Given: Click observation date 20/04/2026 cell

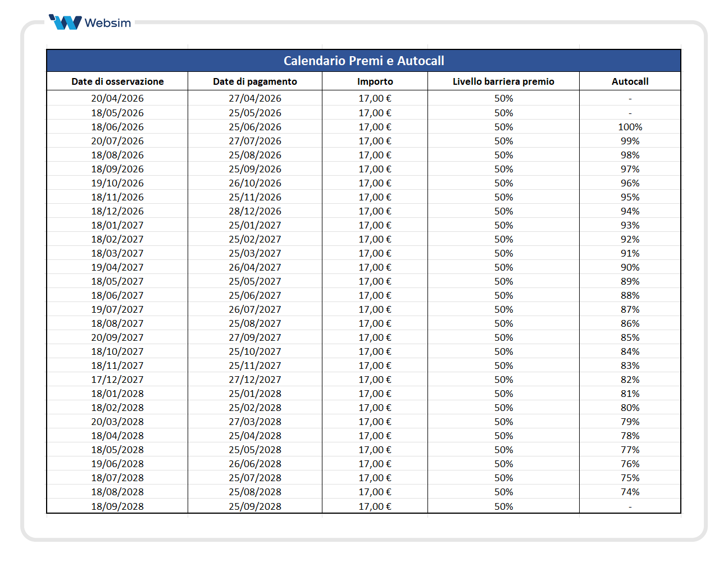Looking at the screenshot, I should [117, 98].
